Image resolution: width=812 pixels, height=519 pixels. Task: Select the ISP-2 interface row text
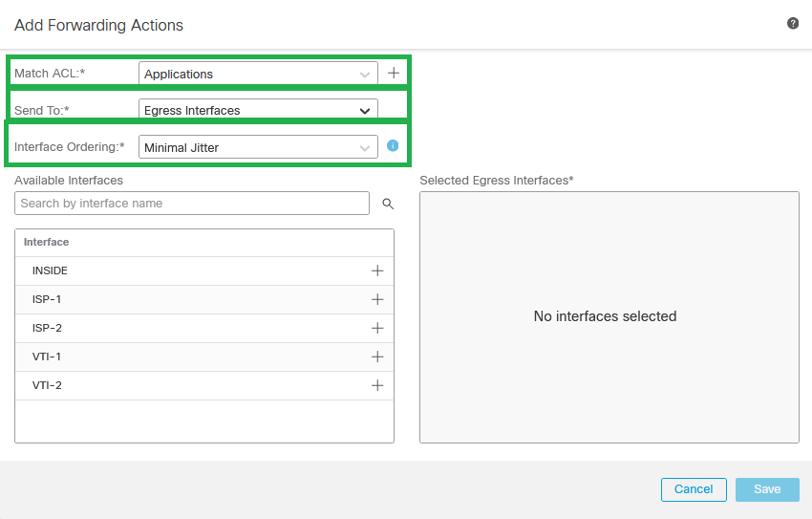[x=47, y=328]
